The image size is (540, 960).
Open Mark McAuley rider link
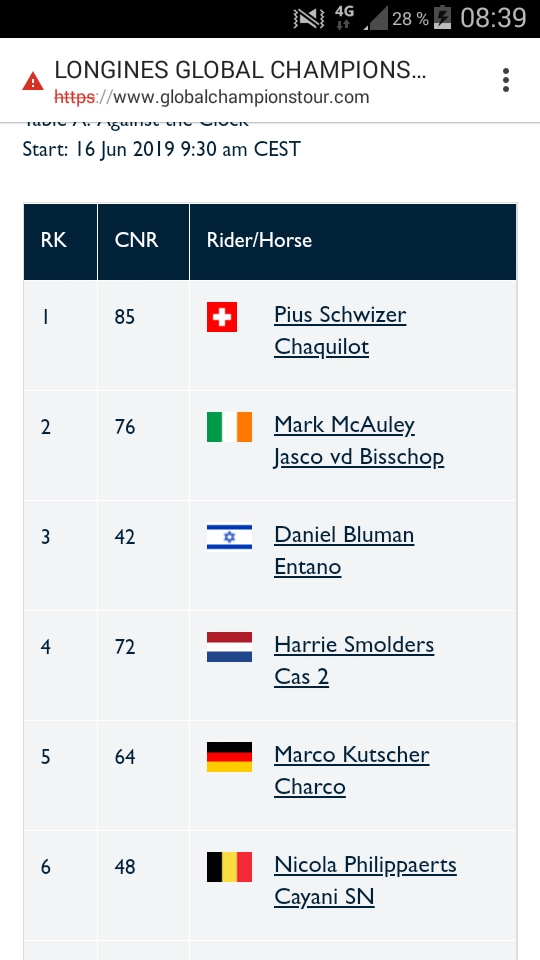[x=344, y=425]
